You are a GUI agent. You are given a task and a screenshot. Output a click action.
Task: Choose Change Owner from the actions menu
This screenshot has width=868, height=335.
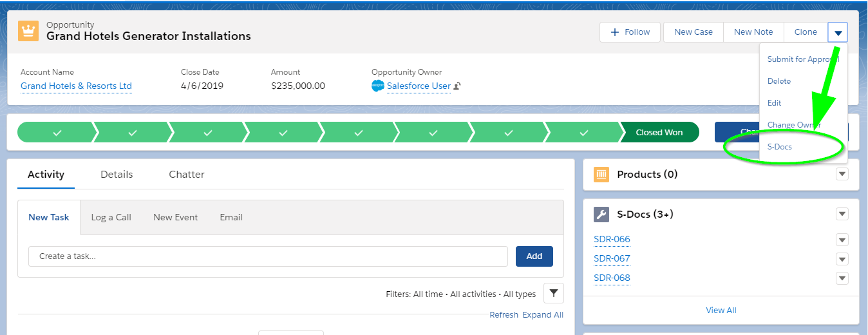tap(803, 125)
